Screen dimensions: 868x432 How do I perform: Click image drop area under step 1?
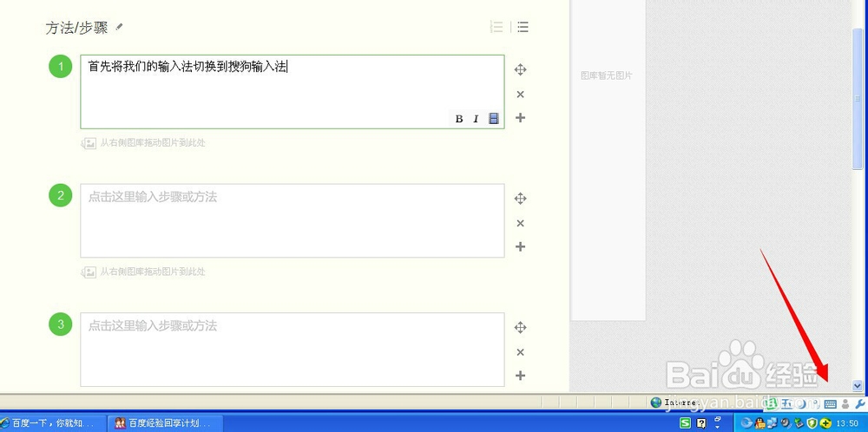144,143
